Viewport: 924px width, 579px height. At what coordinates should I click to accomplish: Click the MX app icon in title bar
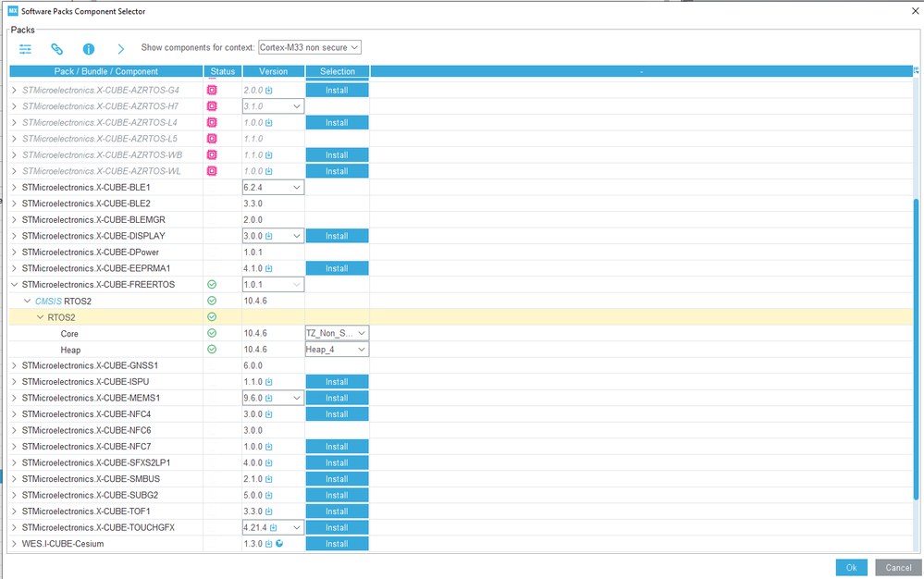[13, 10]
